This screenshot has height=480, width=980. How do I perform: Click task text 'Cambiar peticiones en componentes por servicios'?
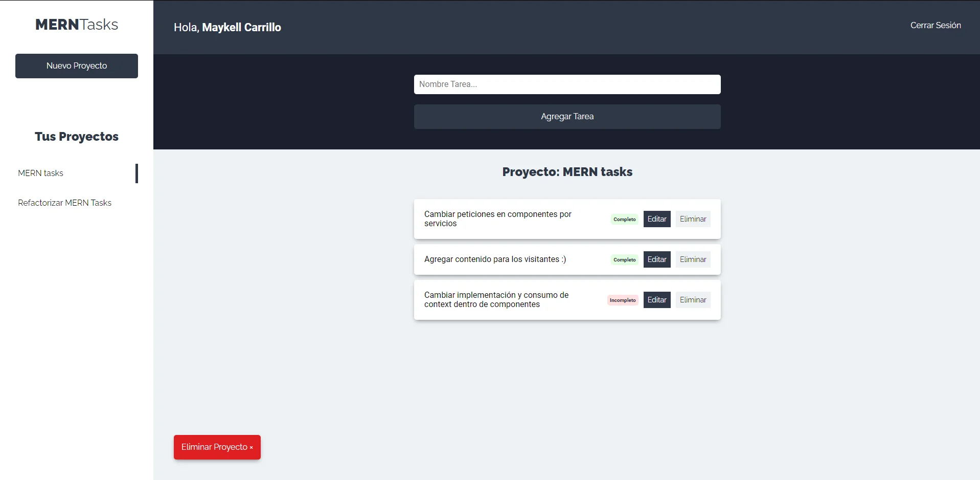pyautogui.click(x=498, y=219)
